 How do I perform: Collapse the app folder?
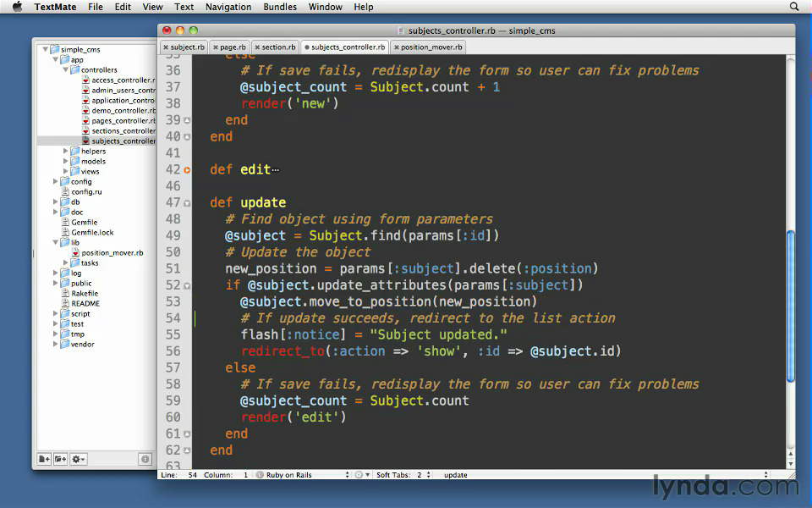point(56,59)
